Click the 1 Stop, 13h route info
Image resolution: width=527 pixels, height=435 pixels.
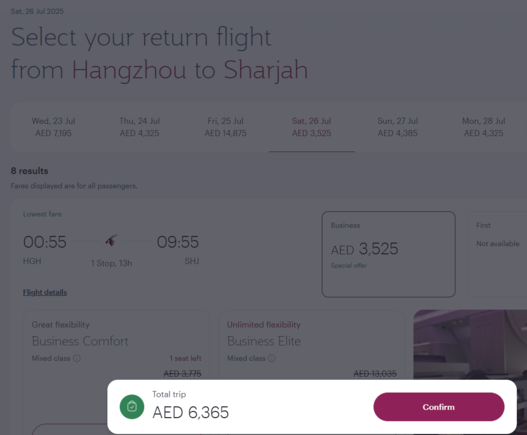(x=112, y=263)
